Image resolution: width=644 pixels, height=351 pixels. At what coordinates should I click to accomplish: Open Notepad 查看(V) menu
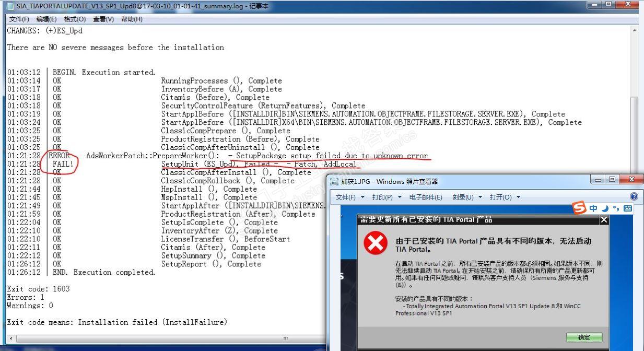click(103, 19)
